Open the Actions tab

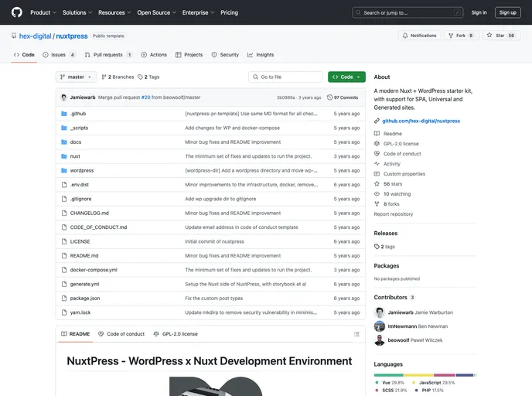click(x=154, y=55)
